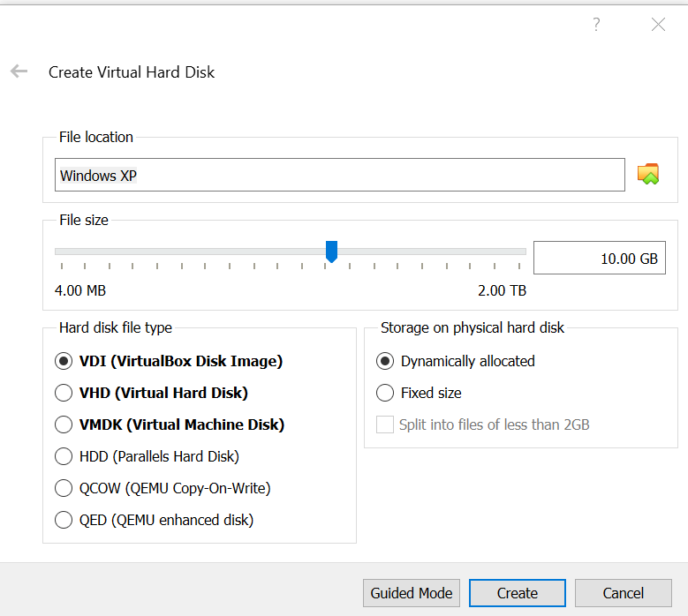Click the Create button
688x616 pixels.
click(x=518, y=593)
